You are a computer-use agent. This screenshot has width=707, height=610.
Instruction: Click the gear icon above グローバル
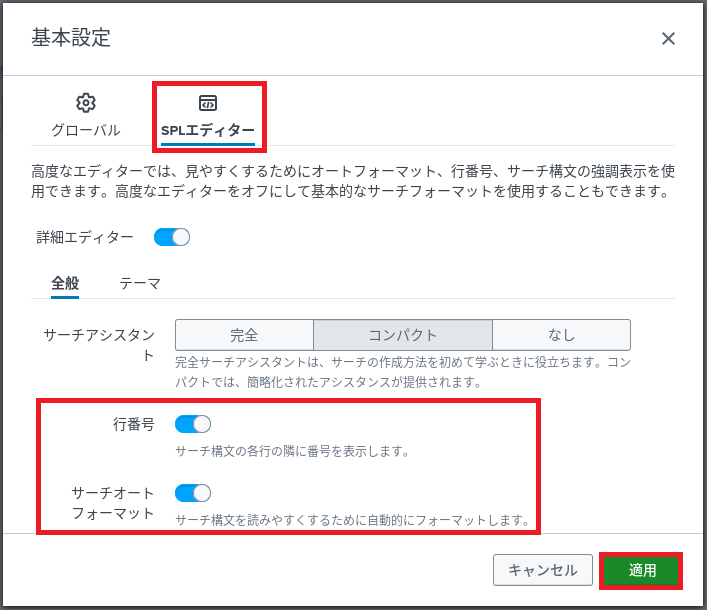coord(86,103)
